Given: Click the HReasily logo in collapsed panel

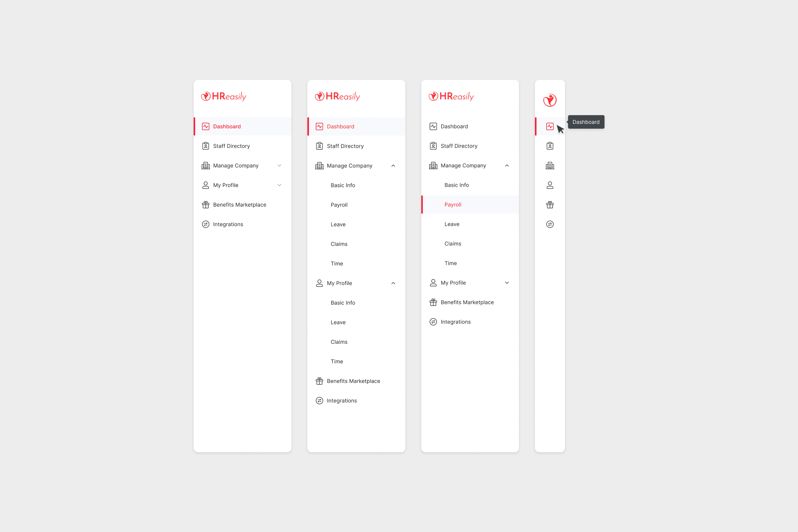Looking at the screenshot, I should pyautogui.click(x=549, y=99).
